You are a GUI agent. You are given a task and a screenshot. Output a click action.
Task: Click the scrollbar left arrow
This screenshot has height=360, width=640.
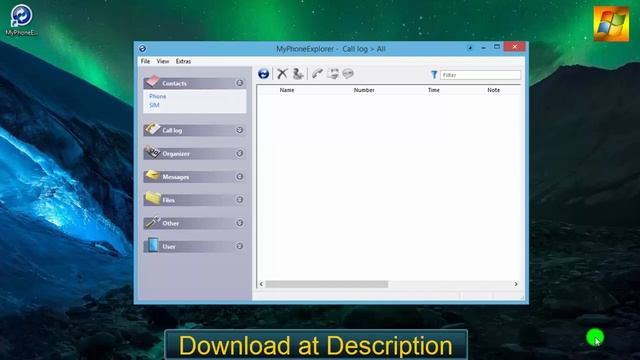point(261,284)
